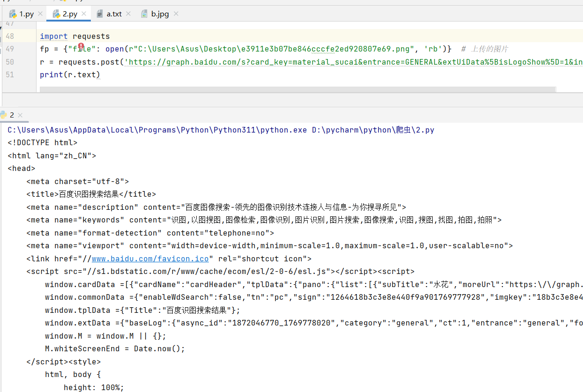Screen dimensions: 583x392
Task: Click the text file icon on a.txt tab
Action: coord(100,14)
